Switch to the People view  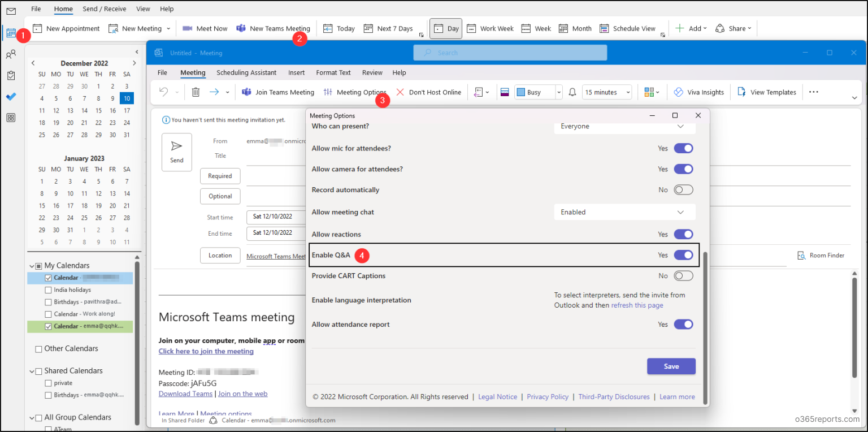(11, 54)
